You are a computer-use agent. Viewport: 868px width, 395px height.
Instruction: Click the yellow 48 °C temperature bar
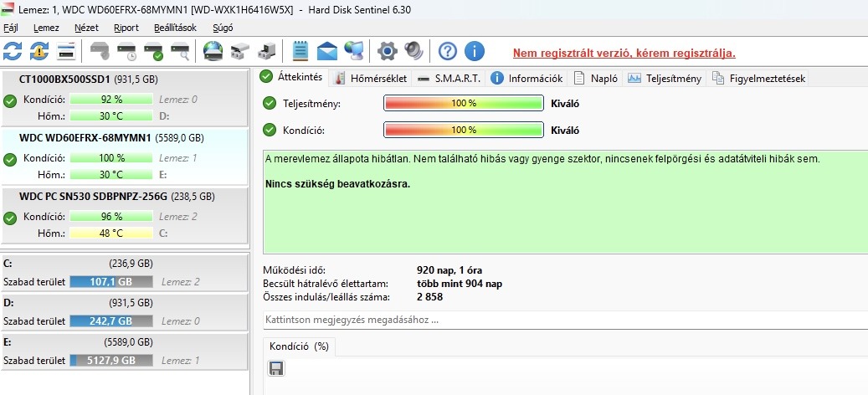coord(111,233)
